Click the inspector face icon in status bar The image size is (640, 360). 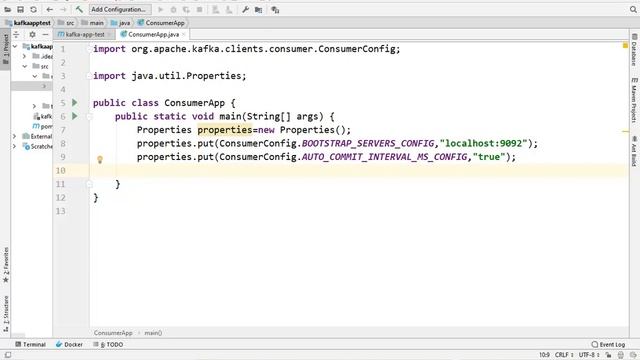(621, 355)
